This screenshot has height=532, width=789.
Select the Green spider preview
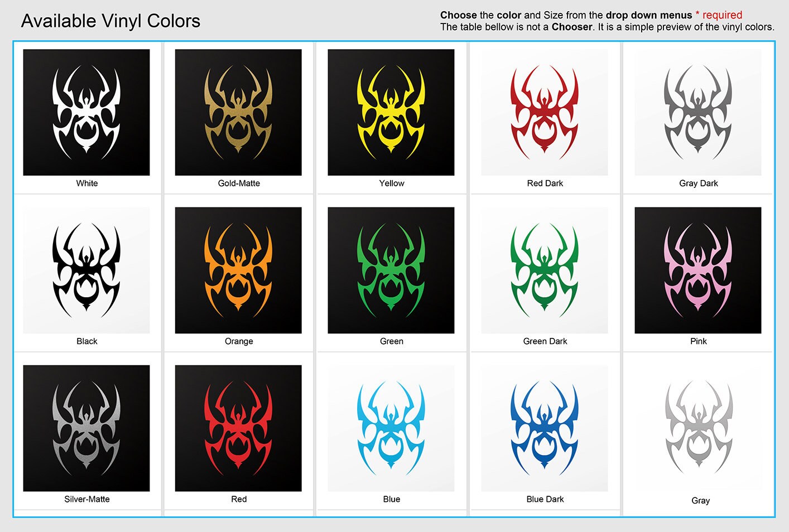point(391,270)
